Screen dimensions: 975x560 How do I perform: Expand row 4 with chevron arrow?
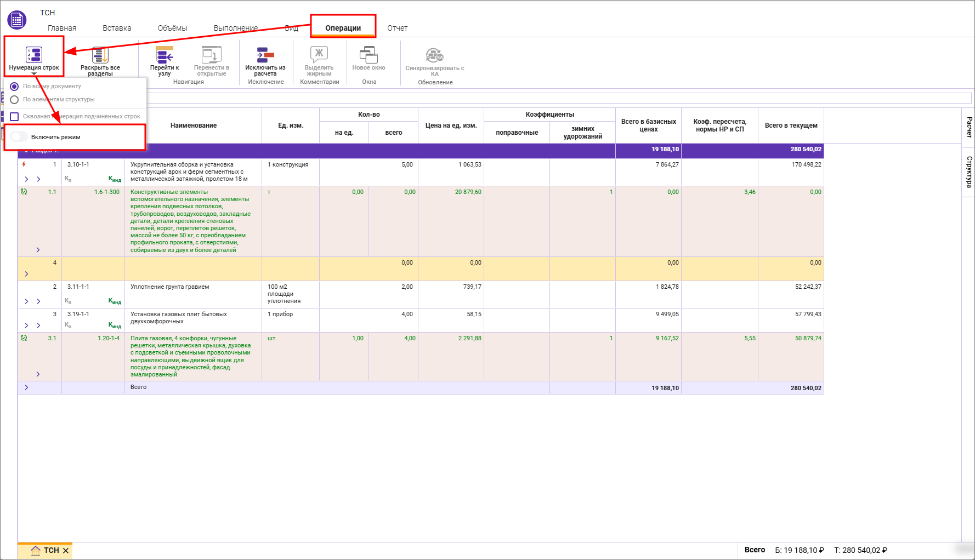[26, 274]
